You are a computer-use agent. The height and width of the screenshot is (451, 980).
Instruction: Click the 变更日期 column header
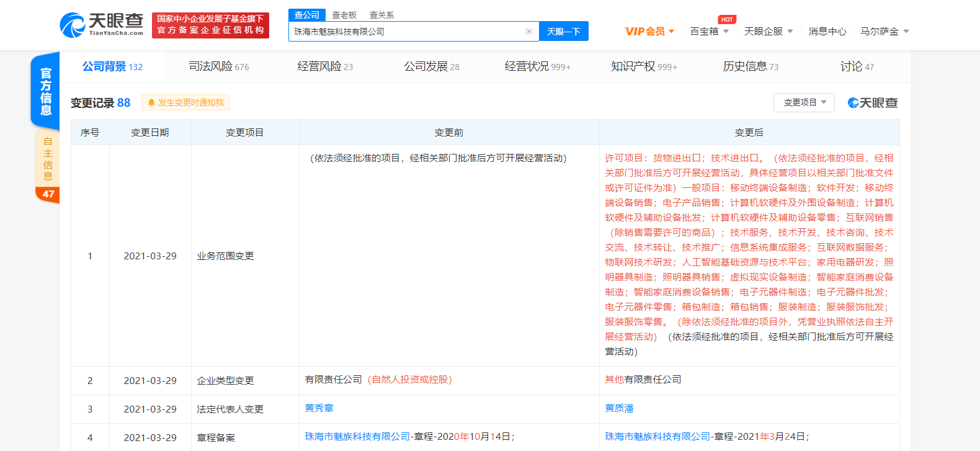pos(150,133)
